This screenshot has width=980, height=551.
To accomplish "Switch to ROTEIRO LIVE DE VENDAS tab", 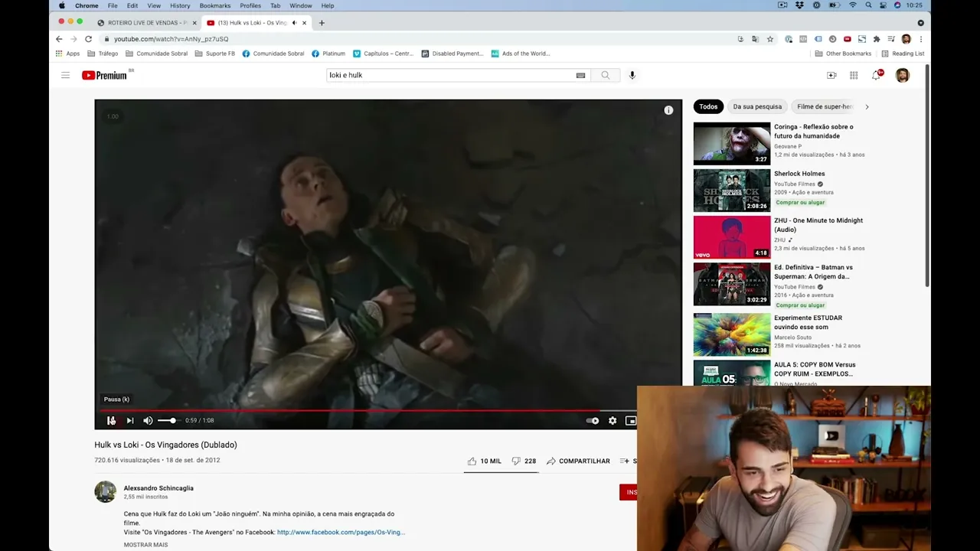I will pos(146,23).
